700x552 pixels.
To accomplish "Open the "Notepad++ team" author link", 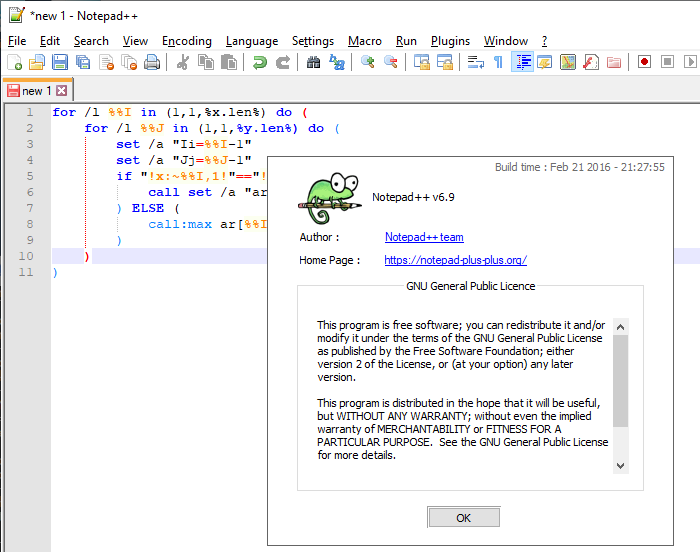I will 424,237.
